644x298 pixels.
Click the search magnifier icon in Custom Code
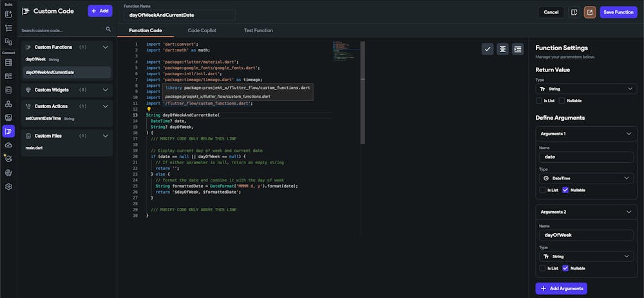coord(108,30)
